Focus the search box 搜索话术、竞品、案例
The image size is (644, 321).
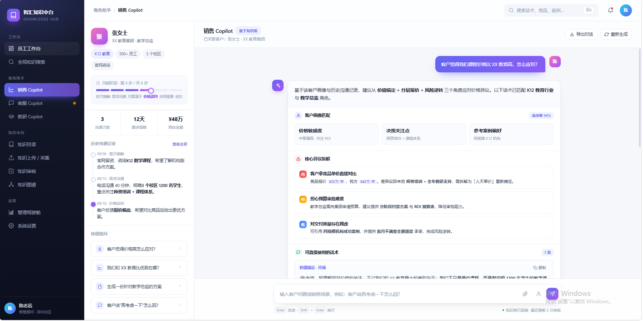(551, 10)
